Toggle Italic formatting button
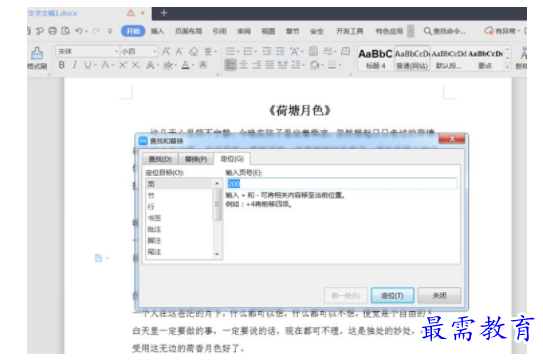 click(x=74, y=65)
